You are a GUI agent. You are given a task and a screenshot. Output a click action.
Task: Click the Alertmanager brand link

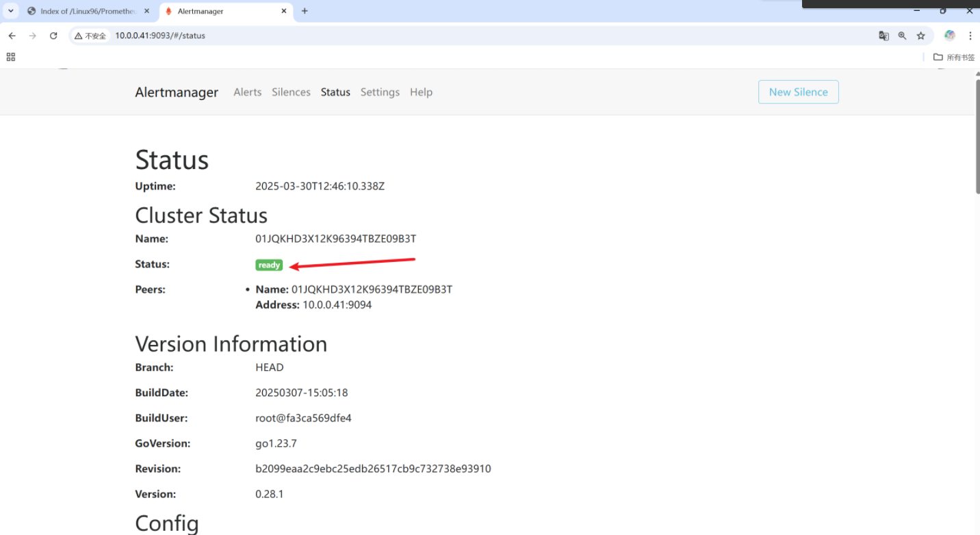coord(177,92)
